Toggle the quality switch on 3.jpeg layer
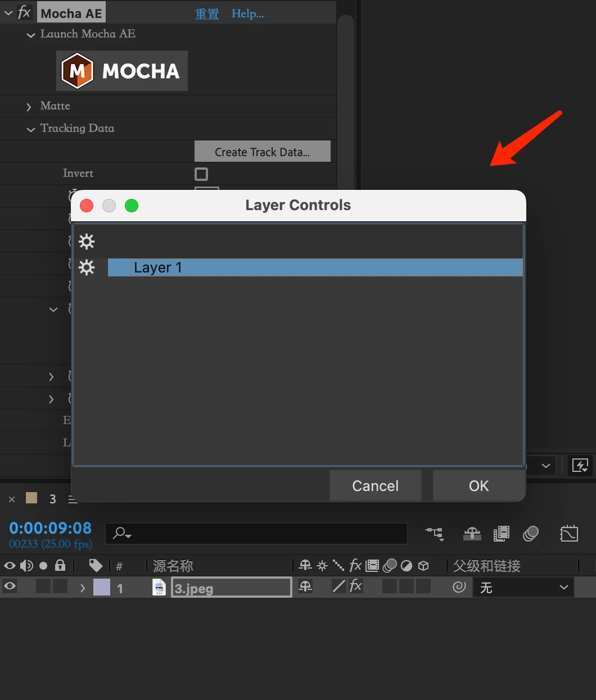 [x=338, y=587]
